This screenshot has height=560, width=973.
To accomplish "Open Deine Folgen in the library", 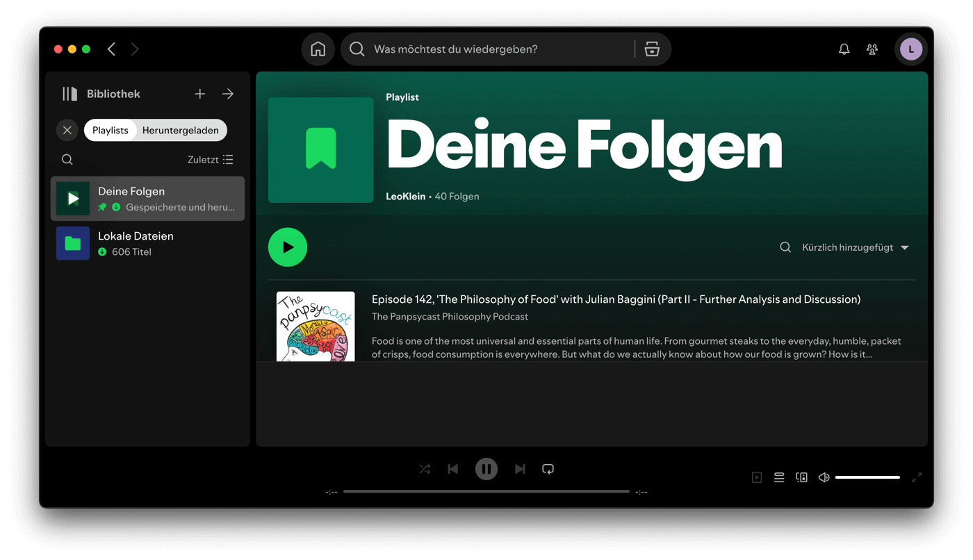I will tap(147, 199).
